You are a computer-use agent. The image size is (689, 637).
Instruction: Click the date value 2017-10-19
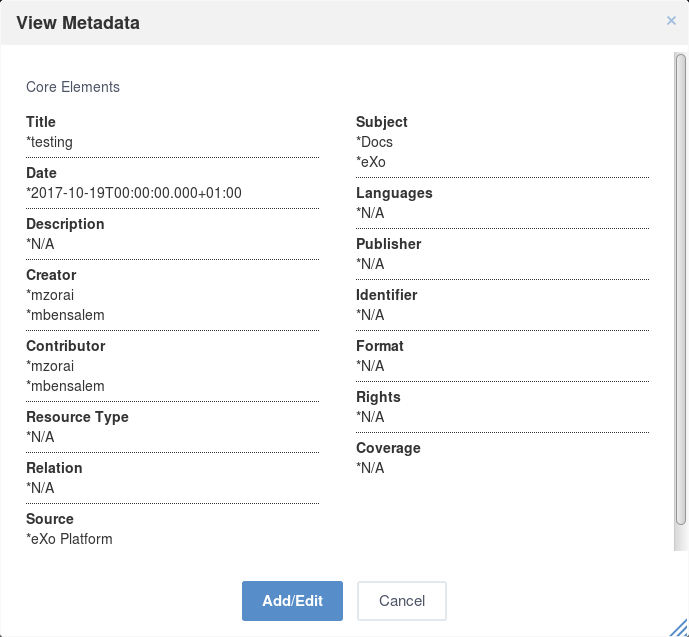(x=134, y=193)
